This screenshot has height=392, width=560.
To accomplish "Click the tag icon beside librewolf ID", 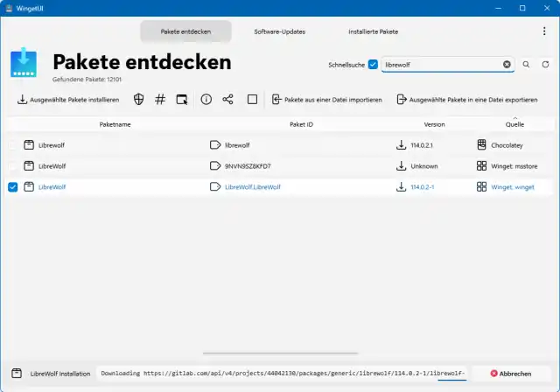I will point(215,145).
